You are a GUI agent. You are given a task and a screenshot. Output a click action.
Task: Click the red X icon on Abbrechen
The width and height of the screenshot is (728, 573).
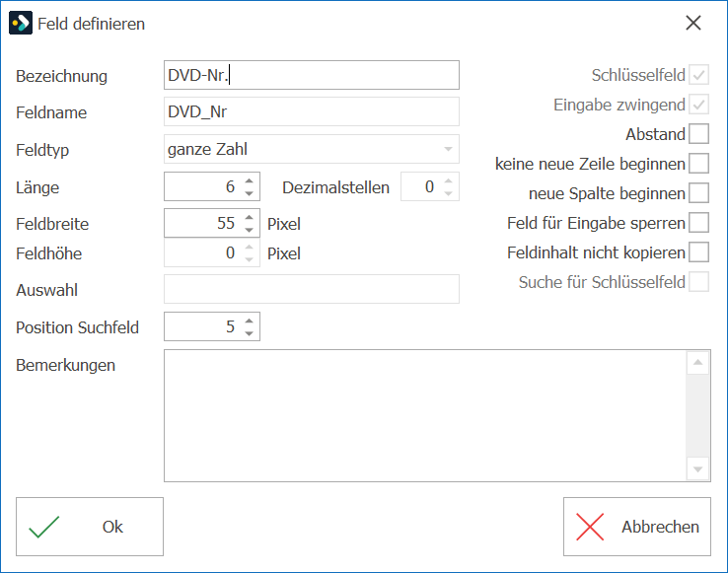pos(590,527)
